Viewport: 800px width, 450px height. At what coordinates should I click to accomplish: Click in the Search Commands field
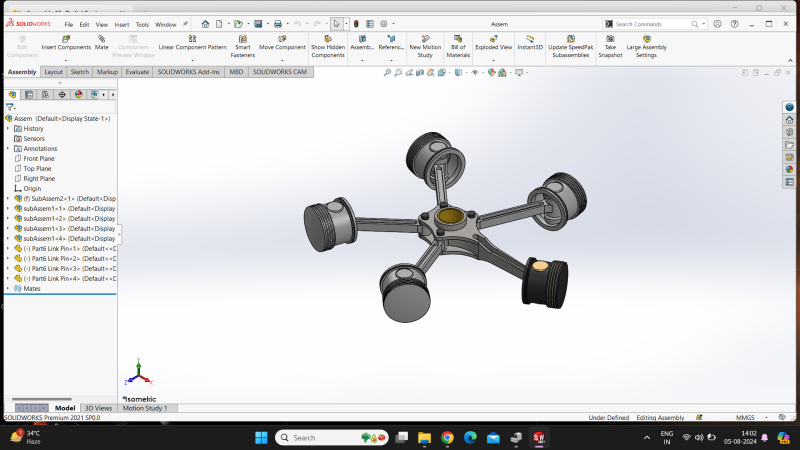pyautogui.click(x=652, y=24)
